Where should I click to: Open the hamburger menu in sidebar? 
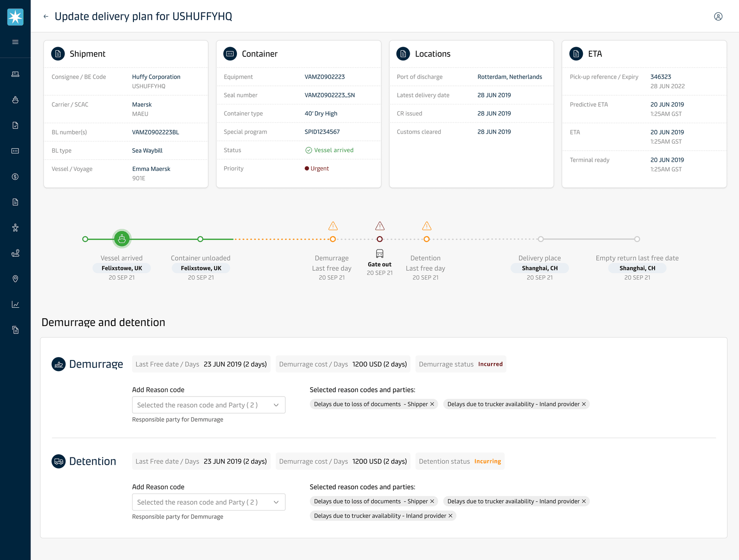click(15, 42)
